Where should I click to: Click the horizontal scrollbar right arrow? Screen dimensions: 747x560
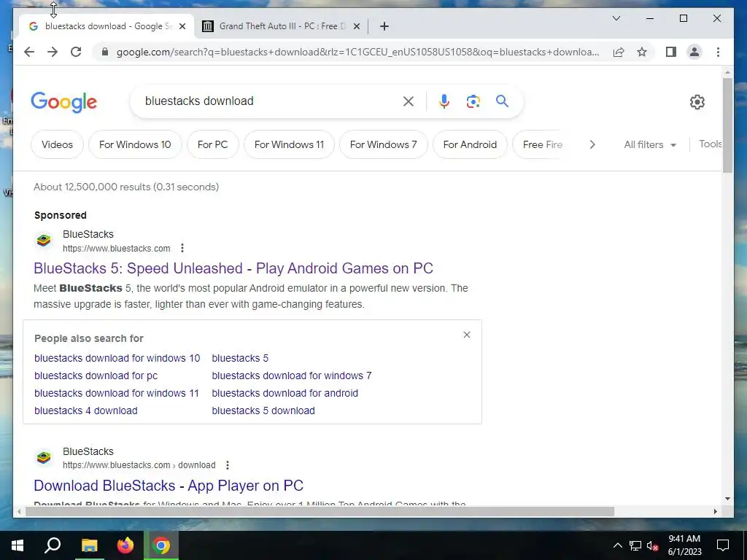click(x=715, y=511)
